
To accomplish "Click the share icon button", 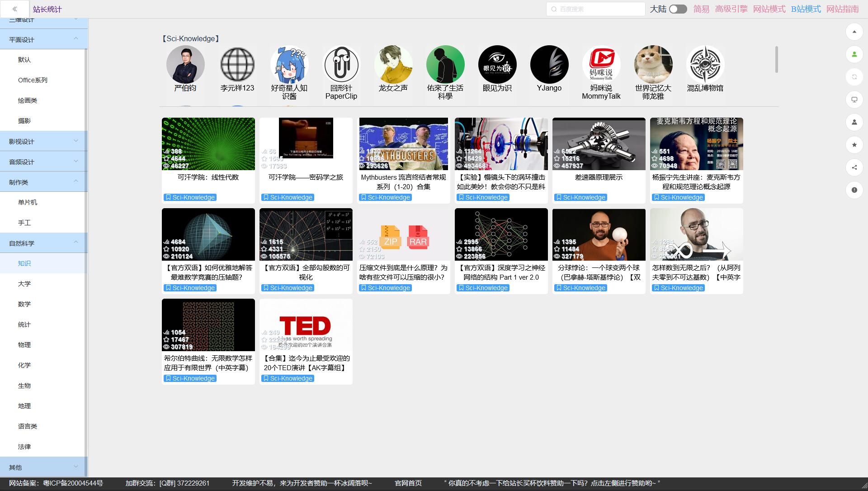I will pos(854,167).
